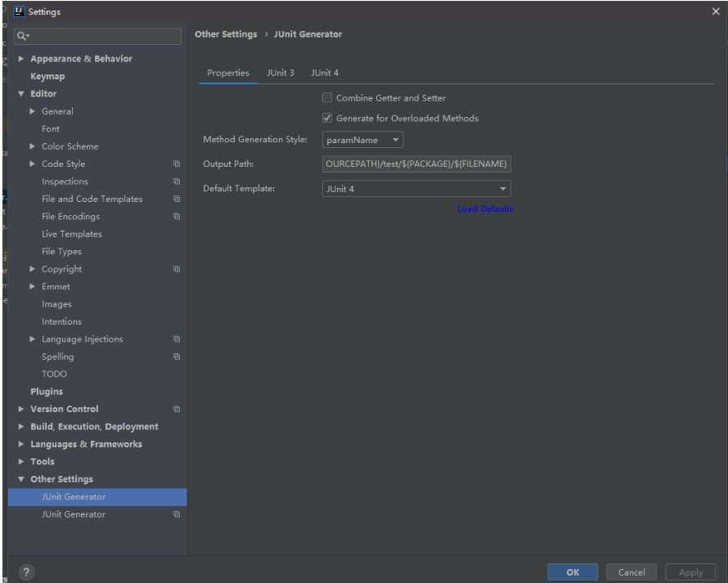
Task: Collapse the Editor section
Action: click(21, 94)
